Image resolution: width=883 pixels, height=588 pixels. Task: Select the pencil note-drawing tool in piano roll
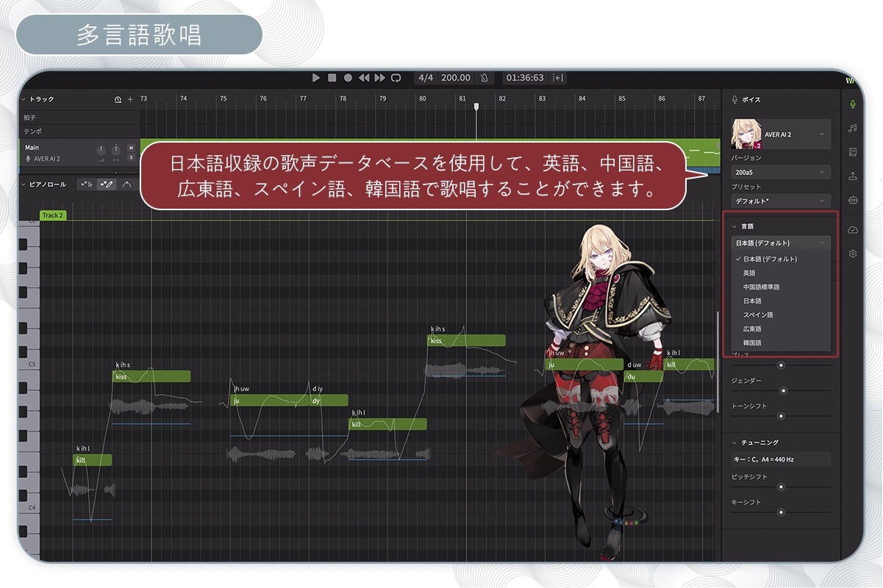(107, 184)
